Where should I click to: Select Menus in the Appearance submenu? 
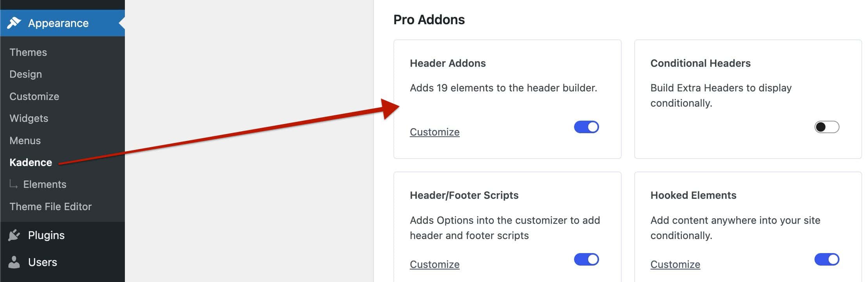[x=25, y=141]
